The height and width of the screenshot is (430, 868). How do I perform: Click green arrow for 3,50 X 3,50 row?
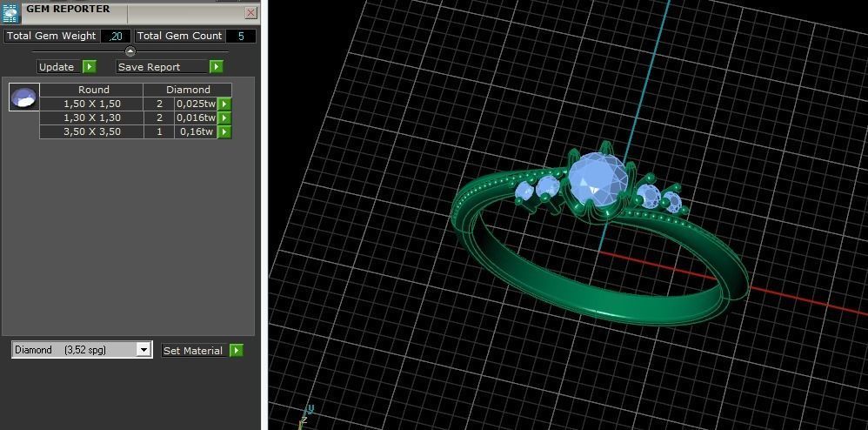click(x=224, y=132)
